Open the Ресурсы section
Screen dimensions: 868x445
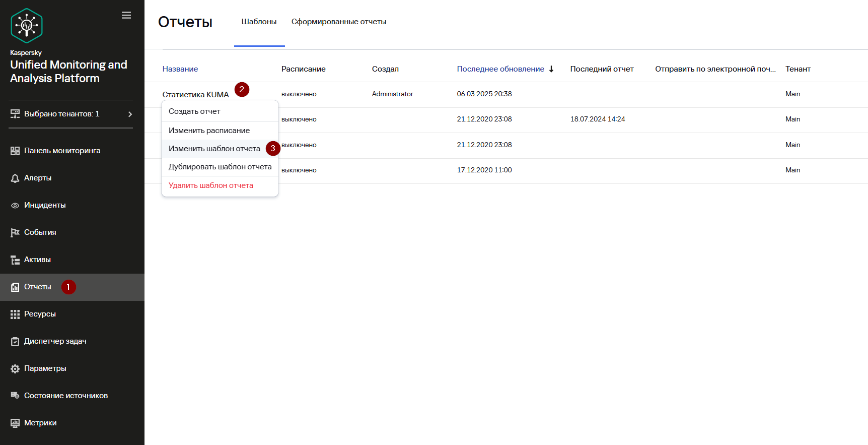(x=40, y=314)
